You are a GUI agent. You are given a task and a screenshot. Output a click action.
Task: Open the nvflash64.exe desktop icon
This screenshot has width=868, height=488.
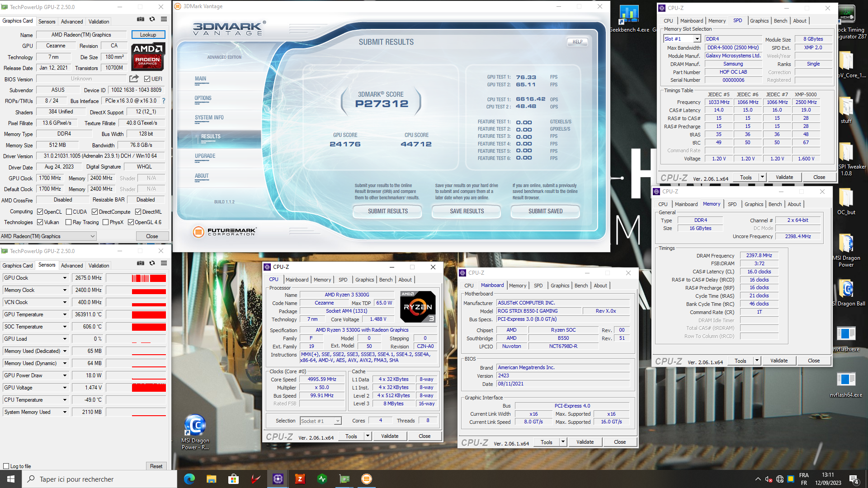(x=846, y=385)
